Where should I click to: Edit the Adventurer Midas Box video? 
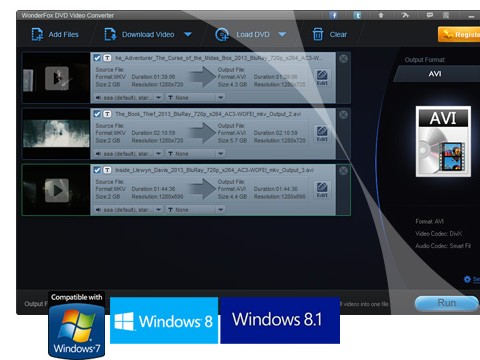322,78
